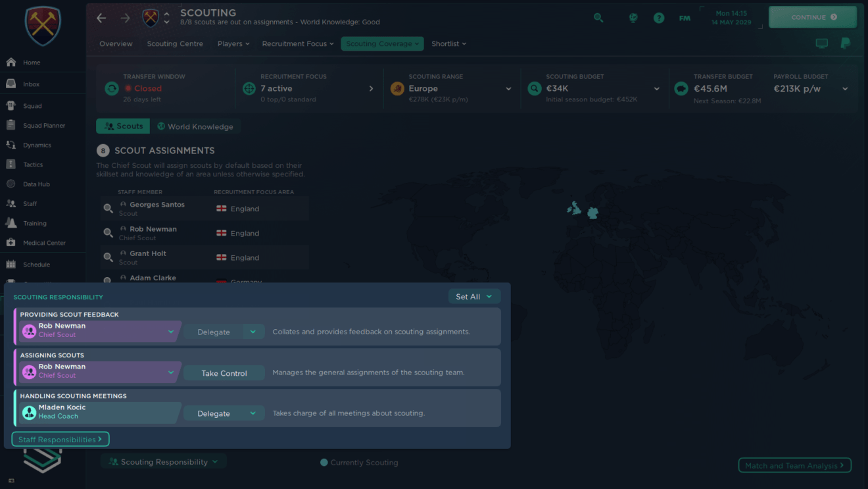
Task: Select the Scouts view toggle
Action: coord(123,126)
